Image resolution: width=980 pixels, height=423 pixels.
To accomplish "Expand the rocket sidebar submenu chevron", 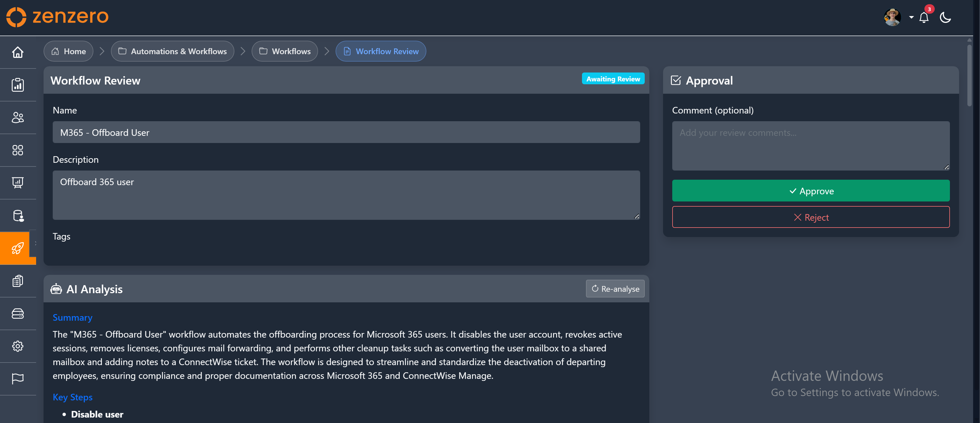I will [35, 243].
